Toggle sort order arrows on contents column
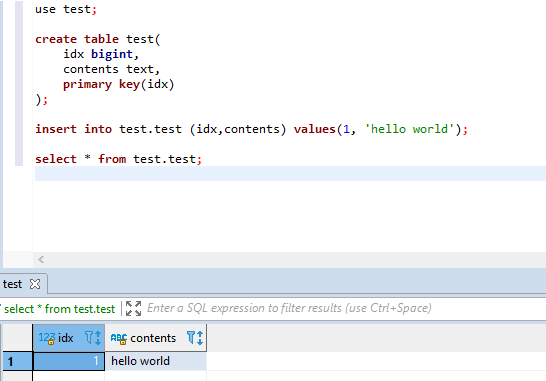Image resolution: width=546 pixels, height=381 pixels. [x=200, y=338]
